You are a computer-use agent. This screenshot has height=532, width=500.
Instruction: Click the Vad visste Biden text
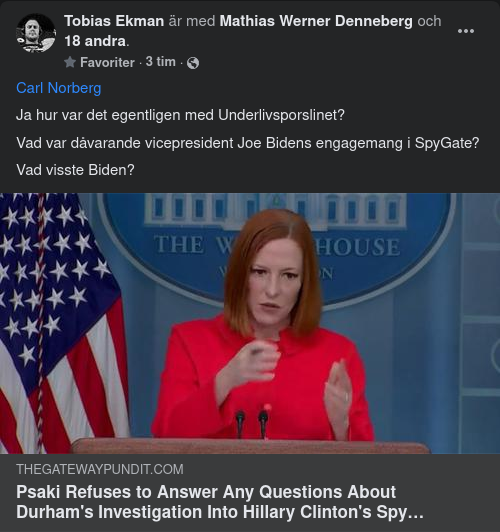(75, 170)
